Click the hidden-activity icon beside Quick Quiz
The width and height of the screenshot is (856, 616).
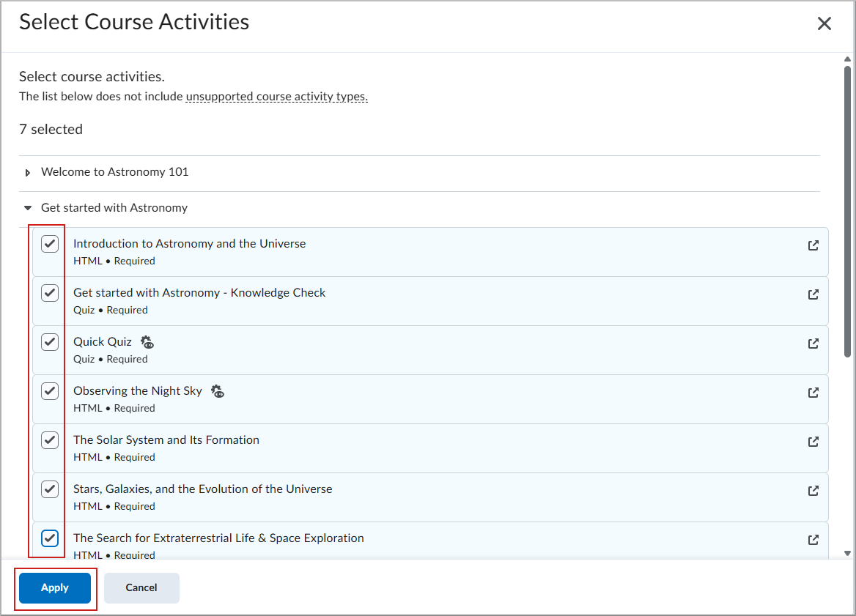click(x=147, y=341)
